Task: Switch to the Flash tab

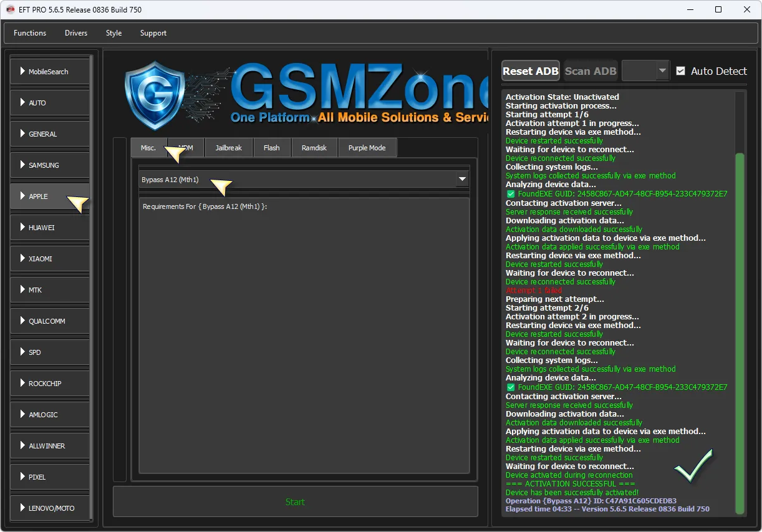Action: (272, 148)
